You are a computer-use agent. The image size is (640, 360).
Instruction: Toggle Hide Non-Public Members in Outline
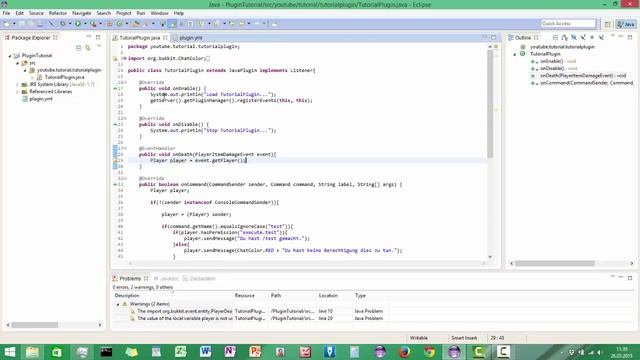coord(592,37)
